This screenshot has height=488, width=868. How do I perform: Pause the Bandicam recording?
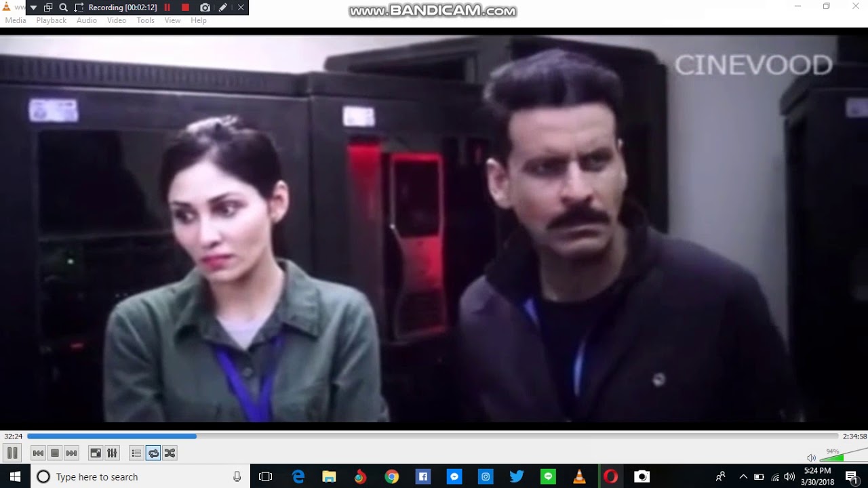[167, 7]
